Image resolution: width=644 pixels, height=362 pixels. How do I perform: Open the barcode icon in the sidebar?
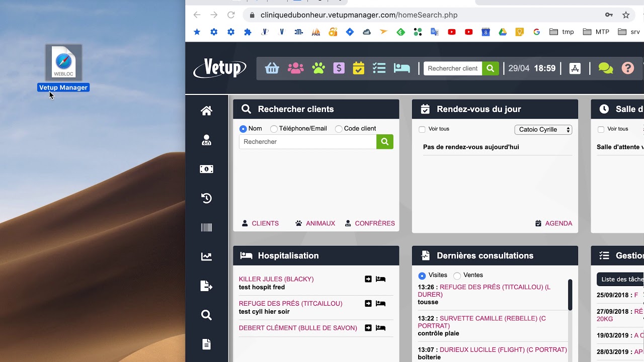pos(206,227)
